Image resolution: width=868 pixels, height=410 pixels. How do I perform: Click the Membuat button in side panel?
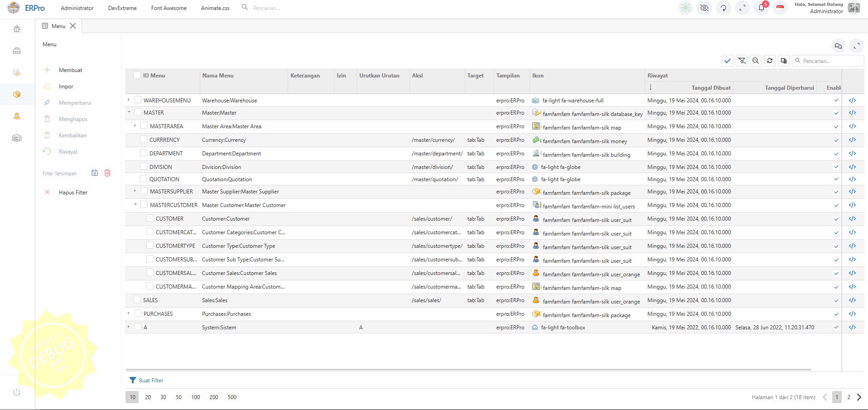(70, 70)
